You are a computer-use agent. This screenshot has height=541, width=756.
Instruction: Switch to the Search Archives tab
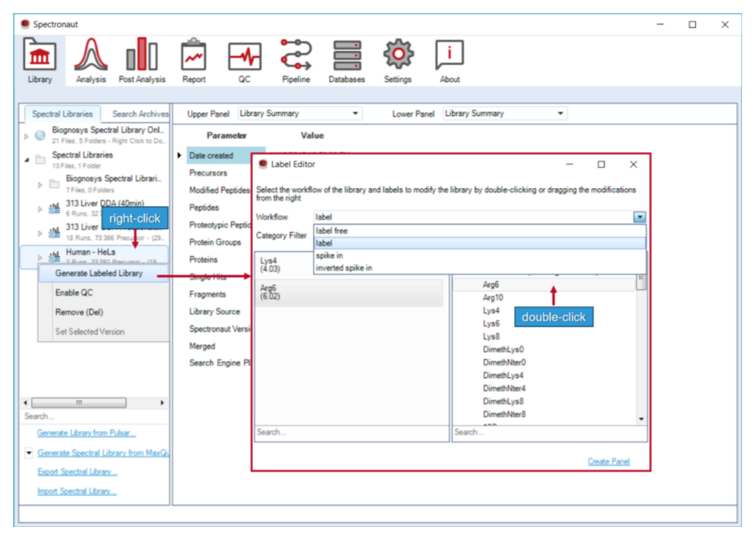tap(140, 114)
